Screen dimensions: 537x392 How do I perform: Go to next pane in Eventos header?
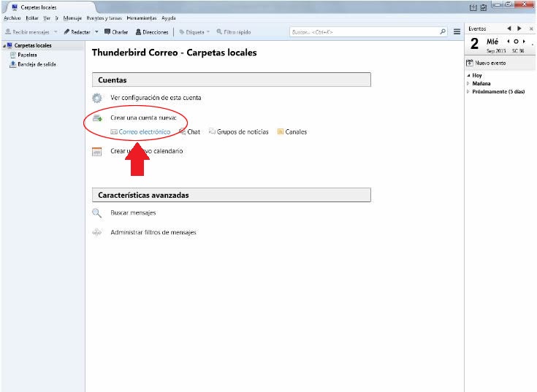(519, 28)
